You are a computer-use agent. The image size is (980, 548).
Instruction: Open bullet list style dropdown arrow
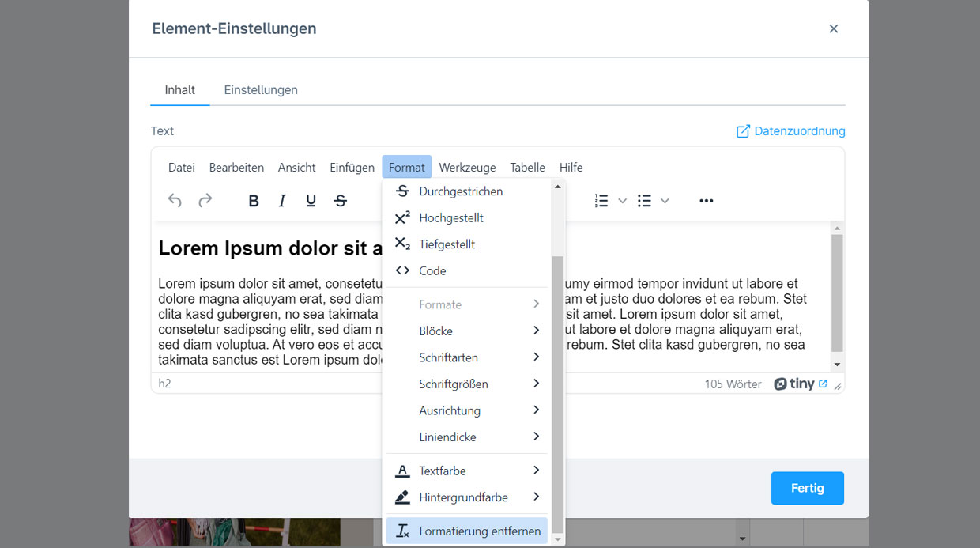pyautogui.click(x=665, y=201)
